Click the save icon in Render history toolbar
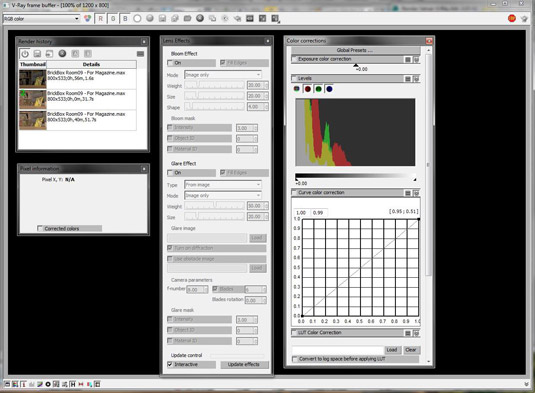 point(38,54)
